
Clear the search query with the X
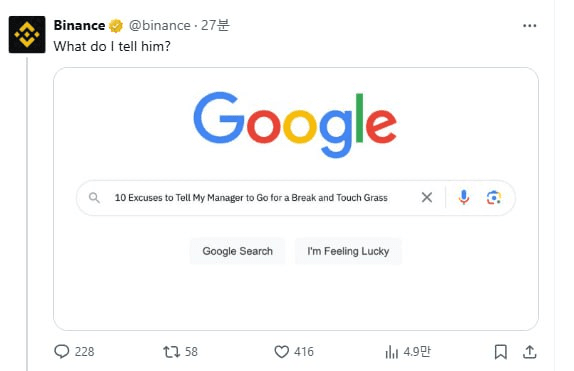(427, 197)
